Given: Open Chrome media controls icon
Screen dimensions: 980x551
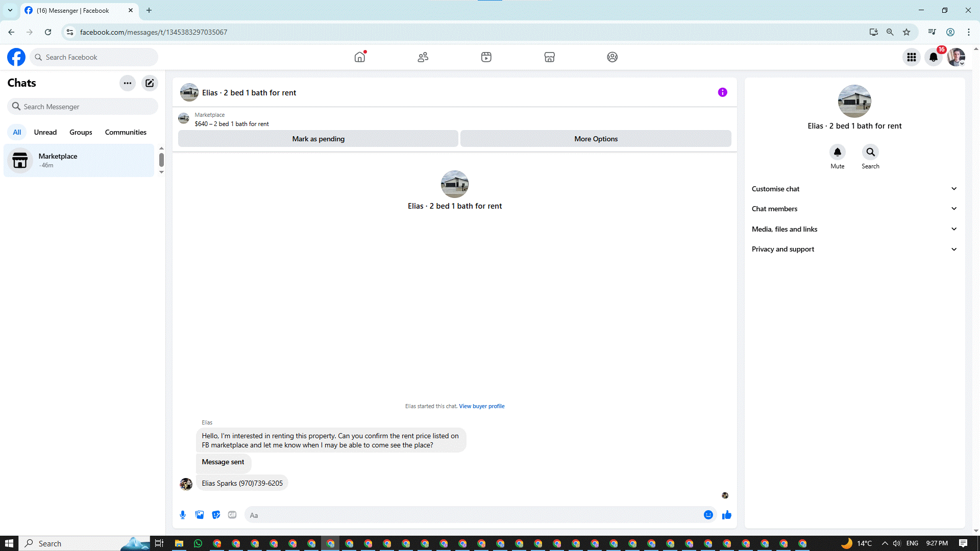Looking at the screenshot, I should coord(932,32).
